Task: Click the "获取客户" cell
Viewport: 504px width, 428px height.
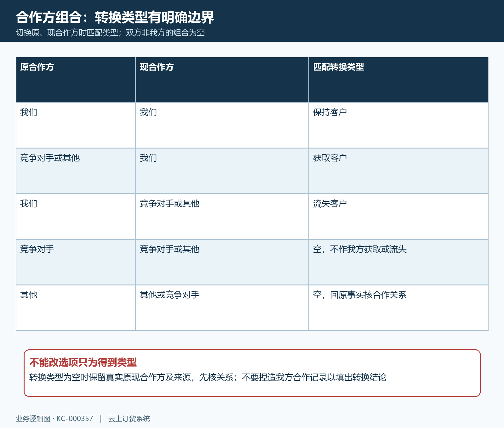Action: click(x=398, y=171)
